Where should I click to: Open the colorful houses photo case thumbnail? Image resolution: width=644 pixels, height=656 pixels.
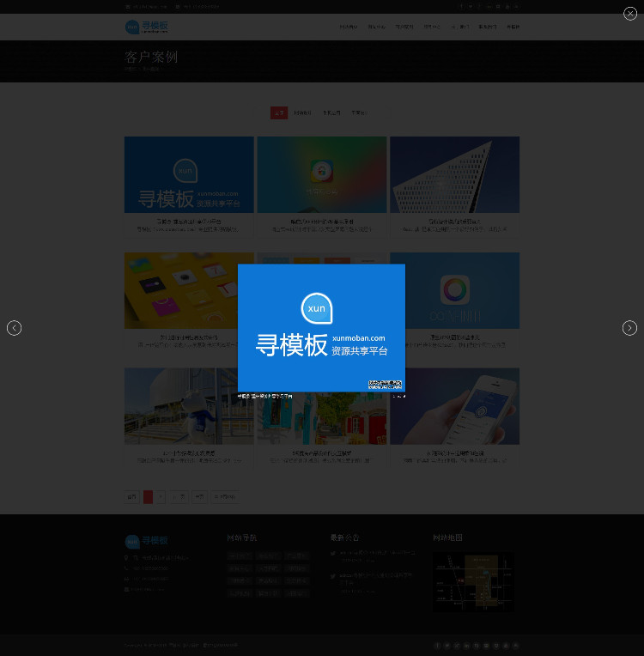[x=322, y=418]
